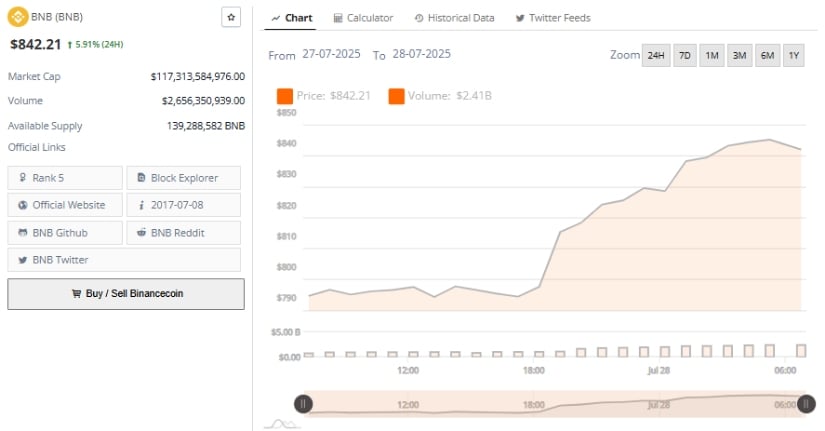825x431 pixels.
Task: Click the Rank medal icon
Action: [23, 178]
